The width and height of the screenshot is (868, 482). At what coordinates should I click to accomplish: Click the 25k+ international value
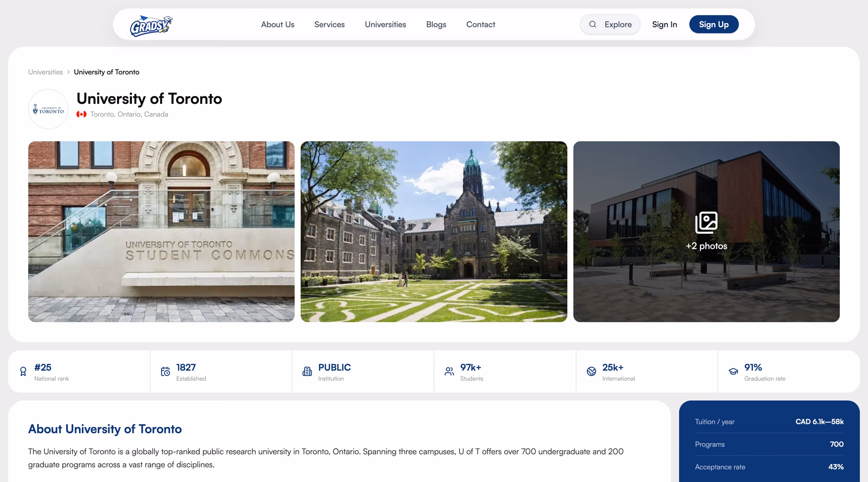[613, 367]
